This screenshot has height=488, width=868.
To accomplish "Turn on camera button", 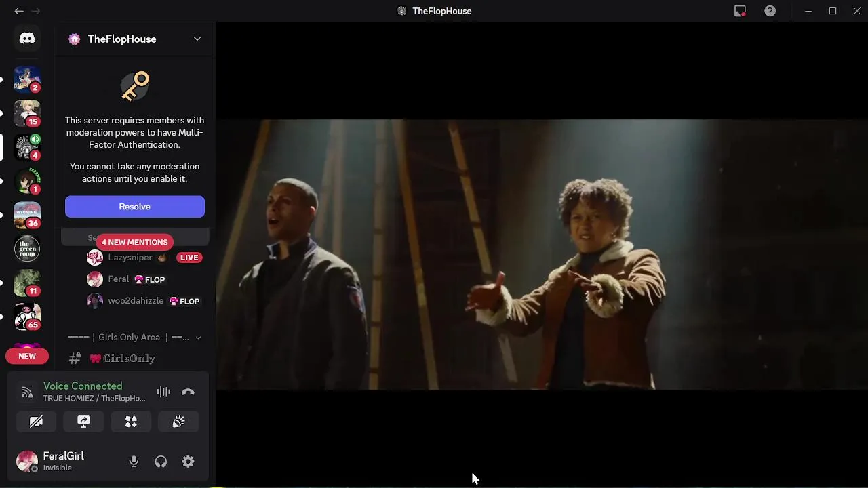I will click(x=36, y=422).
